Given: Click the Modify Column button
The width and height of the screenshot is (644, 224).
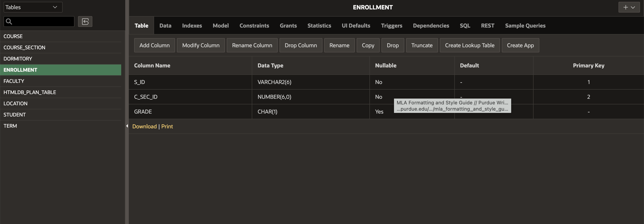Looking at the screenshot, I should point(201,45).
